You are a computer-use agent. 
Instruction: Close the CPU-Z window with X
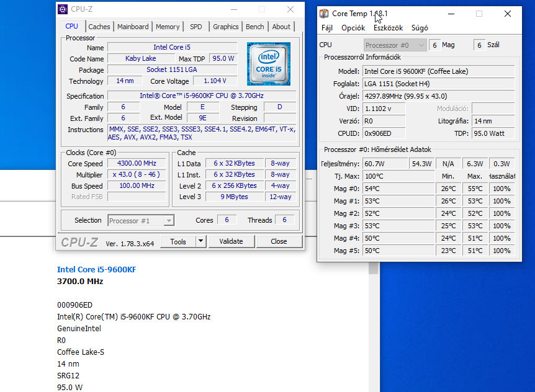(x=290, y=9)
